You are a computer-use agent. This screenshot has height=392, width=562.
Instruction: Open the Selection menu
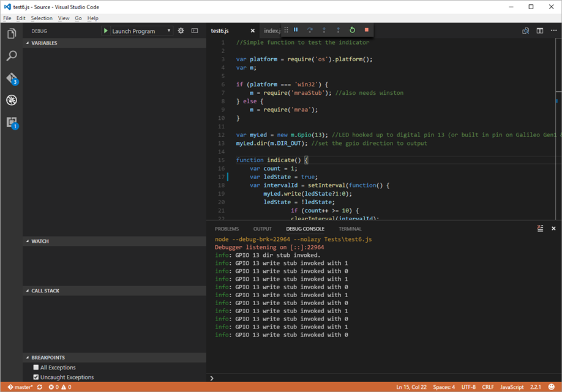(x=42, y=18)
